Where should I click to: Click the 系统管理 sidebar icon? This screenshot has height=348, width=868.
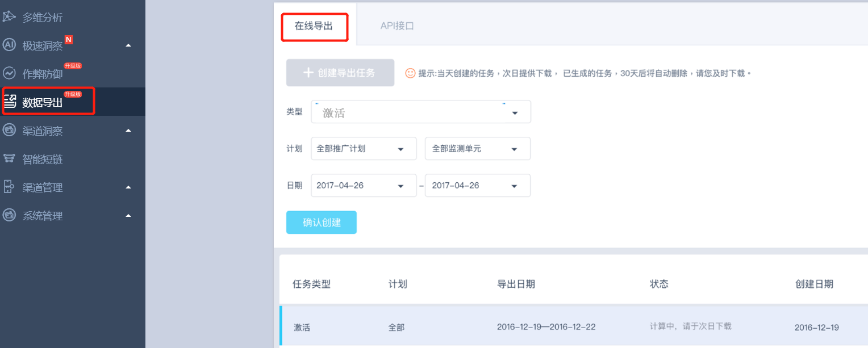(9, 215)
